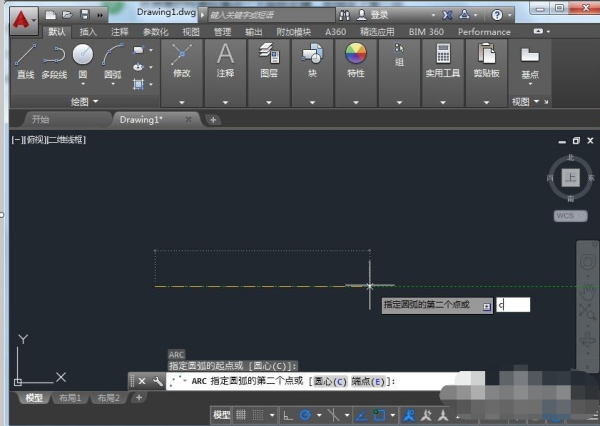The height and width of the screenshot is (426, 600).
Task: Switch to the Insert (插入) ribbon tab
Action: 88,31
